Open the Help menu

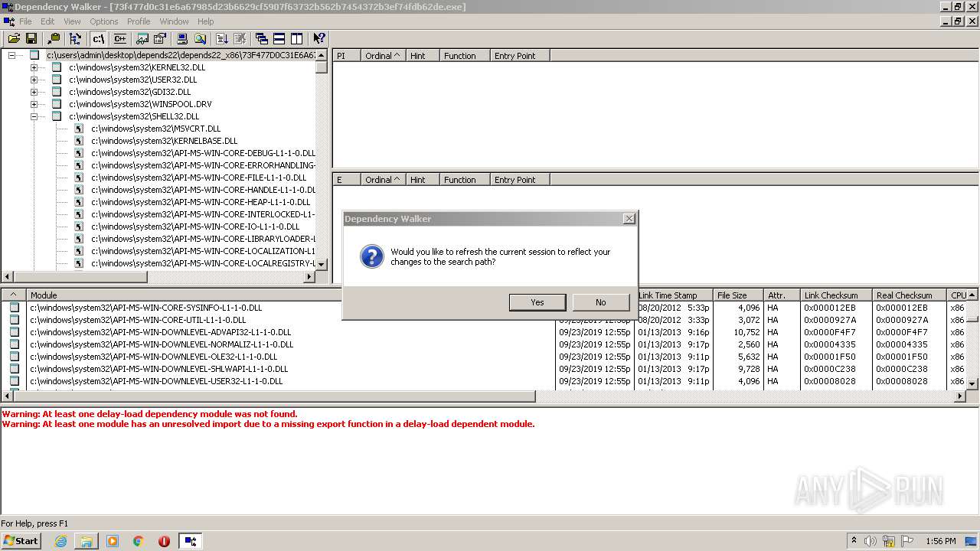pos(206,21)
